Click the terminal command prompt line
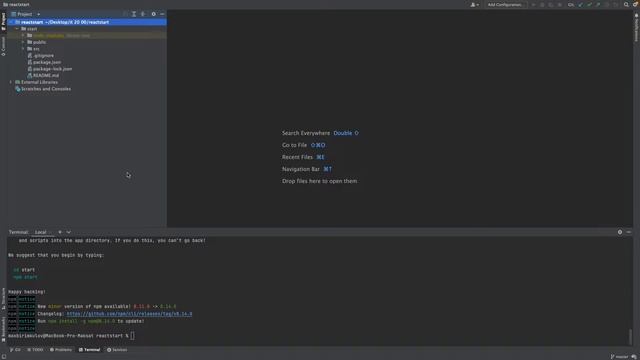Viewport: 640px width, 360px height. coord(71,336)
